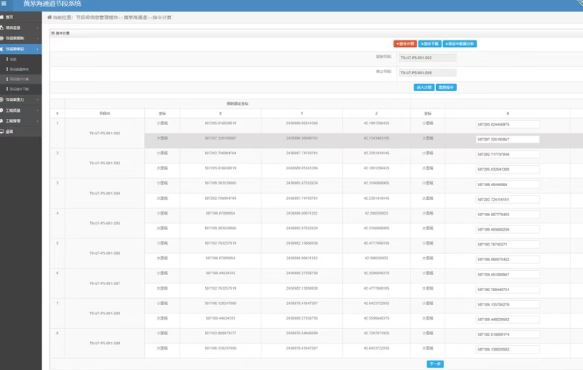Focus the start segment field TS-U7-PS-001-002
Image resolution: width=583 pixels, height=370 pixels.
point(428,58)
